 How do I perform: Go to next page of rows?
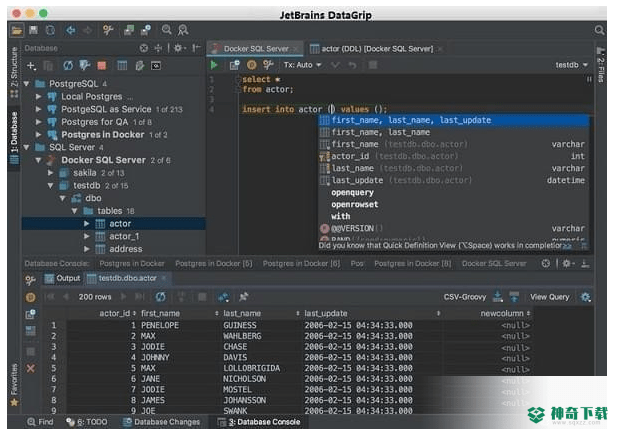(x=123, y=297)
